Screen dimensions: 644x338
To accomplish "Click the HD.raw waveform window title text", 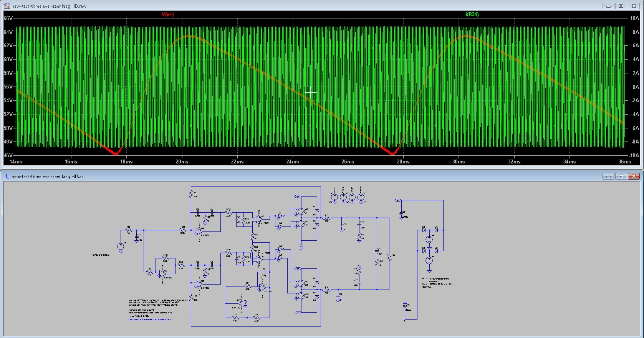I will coord(49,6).
